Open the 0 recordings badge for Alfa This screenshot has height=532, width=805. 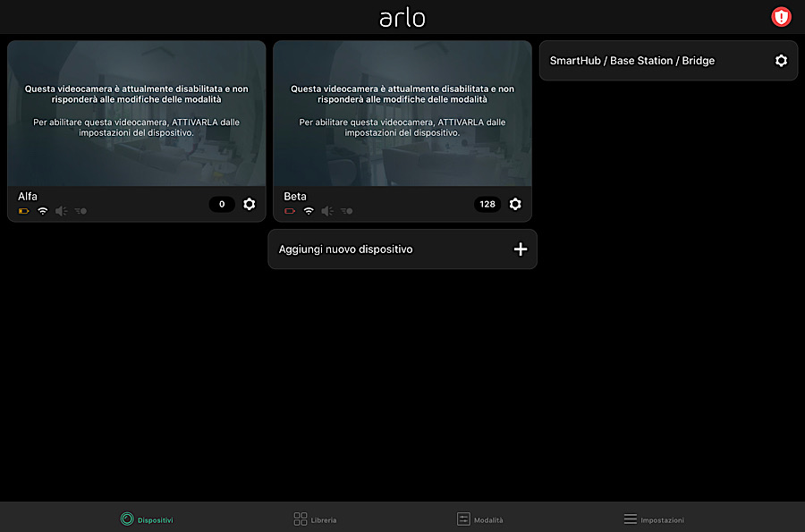[x=222, y=204]
